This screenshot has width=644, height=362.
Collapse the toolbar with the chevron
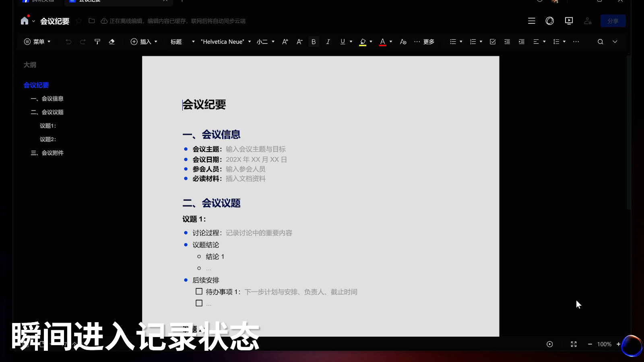615,42
